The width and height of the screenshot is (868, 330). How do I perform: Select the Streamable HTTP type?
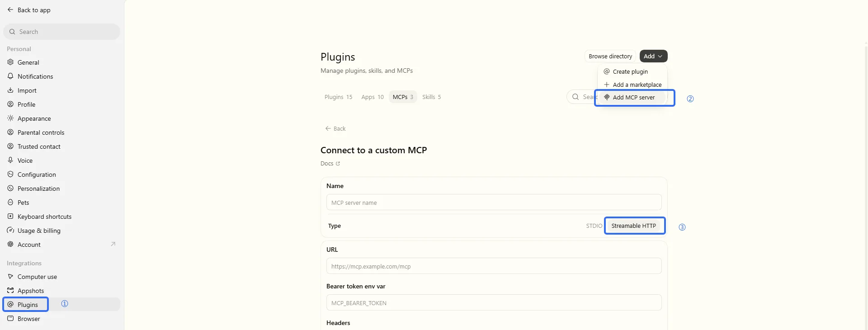point(633,226)
